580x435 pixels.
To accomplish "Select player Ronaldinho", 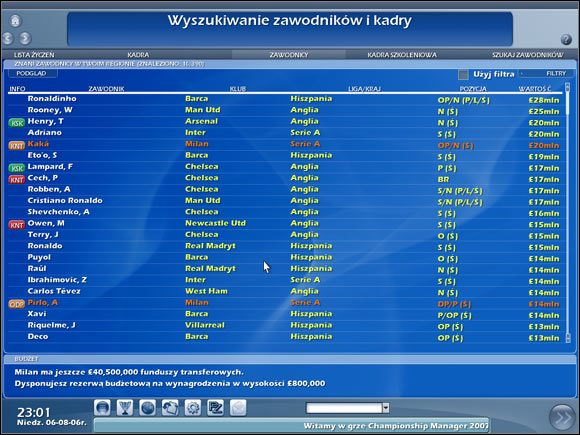I will (52, 99).
